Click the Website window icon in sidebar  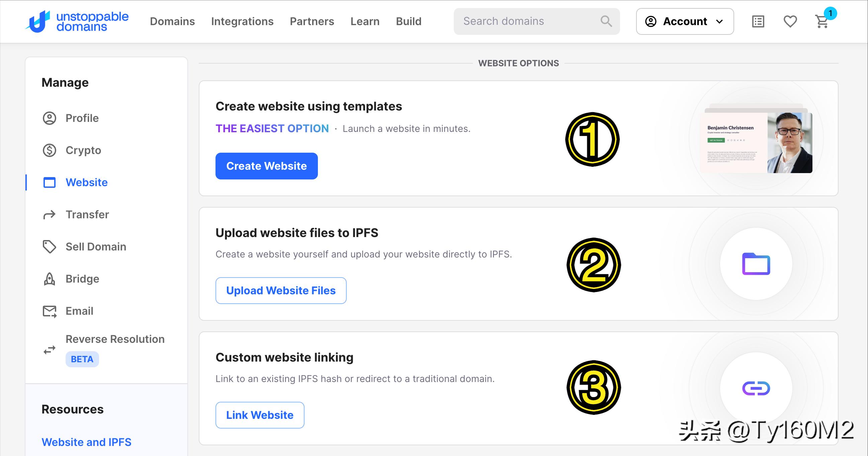49,182
